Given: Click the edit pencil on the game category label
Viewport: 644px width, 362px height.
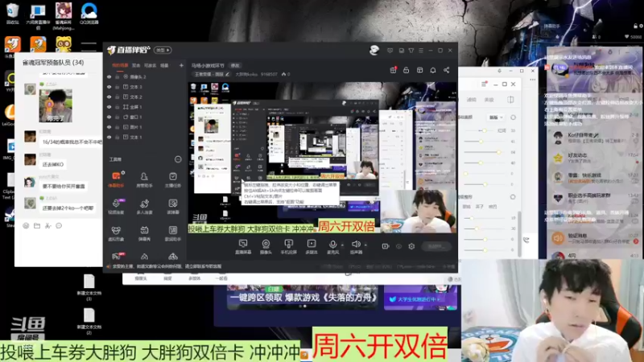Looking at the screenshot, I should pos(227,74).
